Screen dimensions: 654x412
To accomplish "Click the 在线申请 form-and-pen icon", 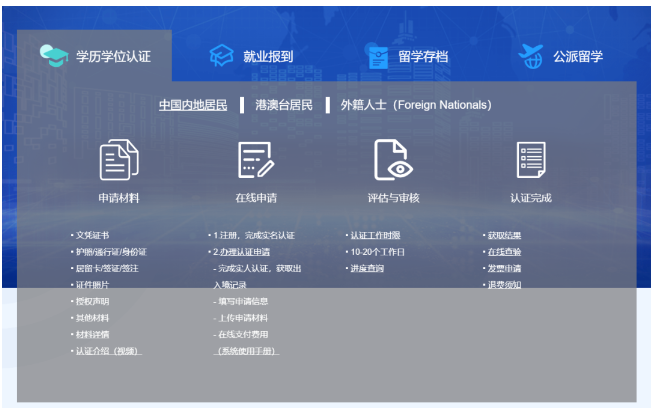I will pos(256,160).
